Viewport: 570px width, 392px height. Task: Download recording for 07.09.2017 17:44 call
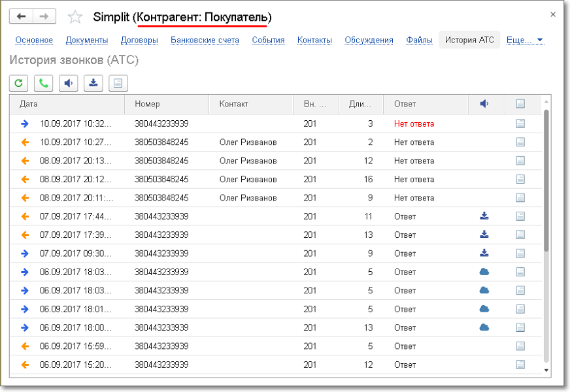[484, 216]
